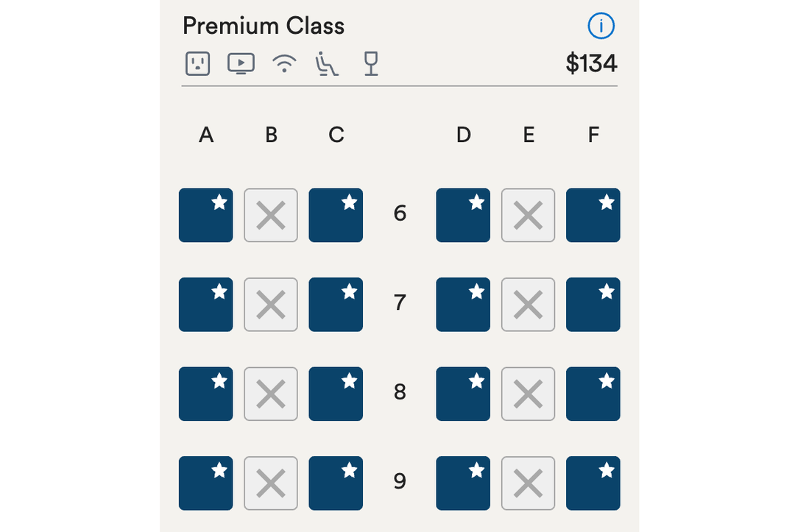This screenshot has height=532, width=795.
Task: Click the Premium Class heading
Action: [264, 26]
